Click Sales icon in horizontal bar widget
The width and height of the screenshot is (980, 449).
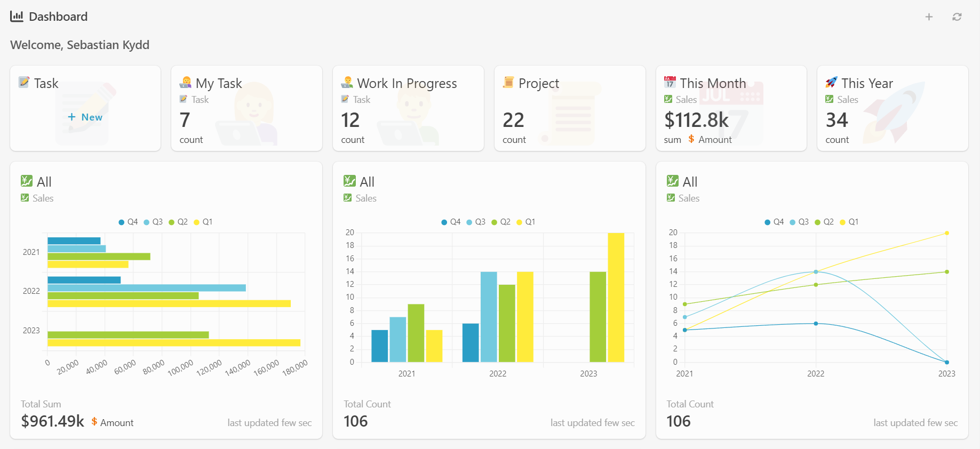click(25, 198)
